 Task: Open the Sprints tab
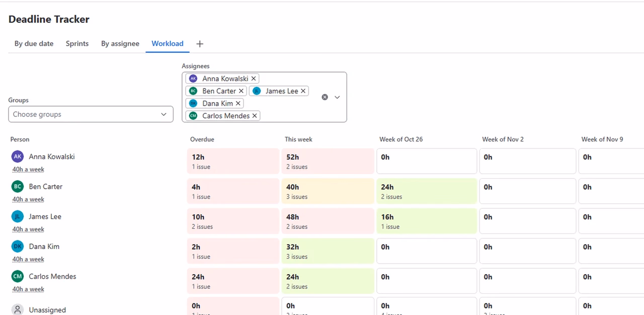click(77, 44)
